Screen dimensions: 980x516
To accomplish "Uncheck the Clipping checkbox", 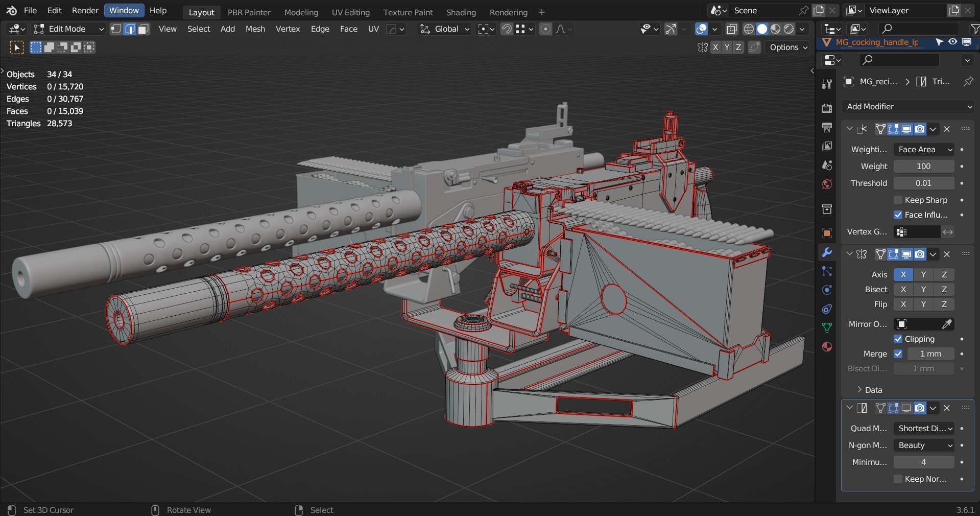I will point(898,339).
